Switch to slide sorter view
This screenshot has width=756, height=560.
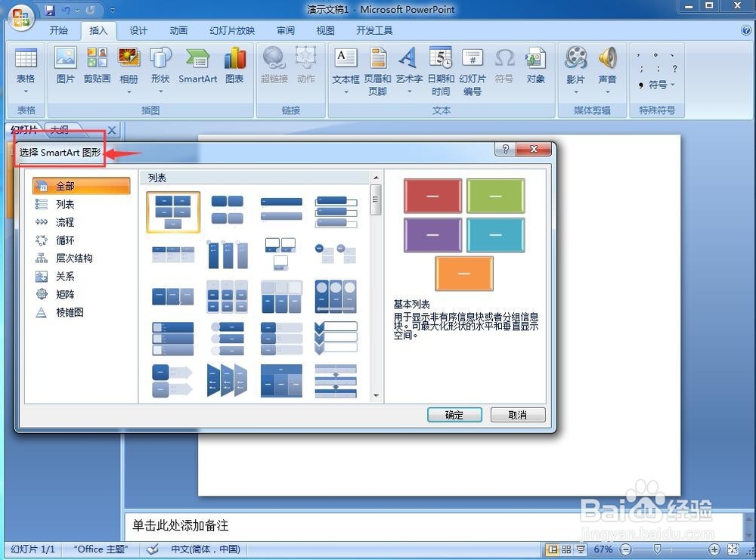pos(566,549)
